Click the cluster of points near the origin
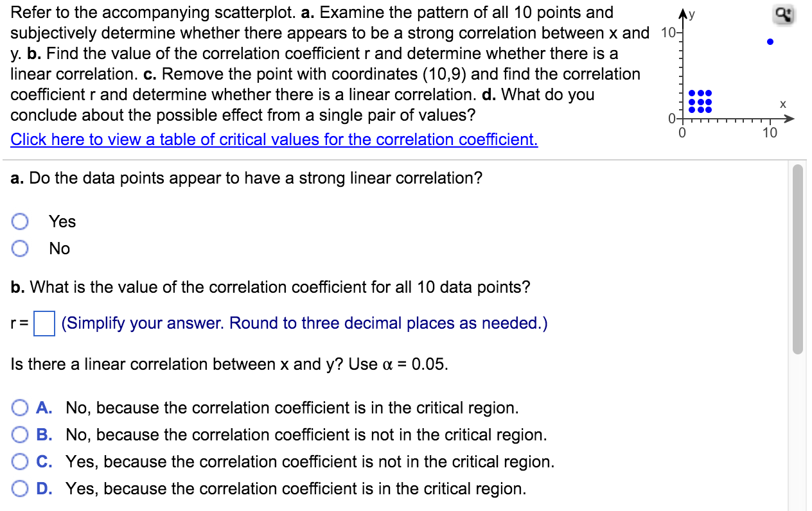This screenshot has height=511, width=812. [700, 100]
